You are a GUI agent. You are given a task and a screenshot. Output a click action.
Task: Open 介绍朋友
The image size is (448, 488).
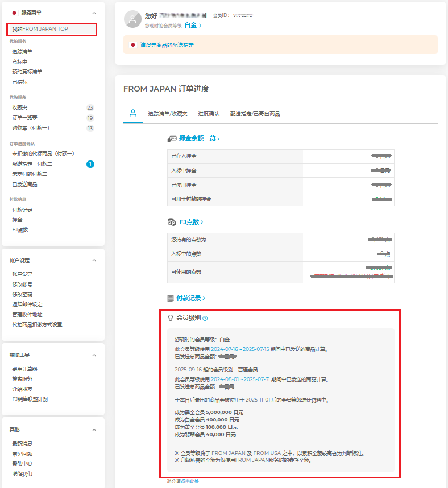click(22, 389)
